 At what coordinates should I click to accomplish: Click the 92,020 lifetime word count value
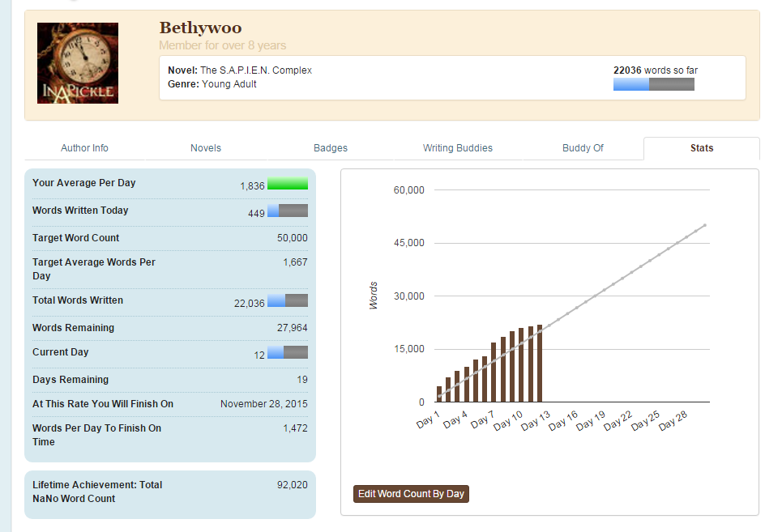(x=292, y=485)
